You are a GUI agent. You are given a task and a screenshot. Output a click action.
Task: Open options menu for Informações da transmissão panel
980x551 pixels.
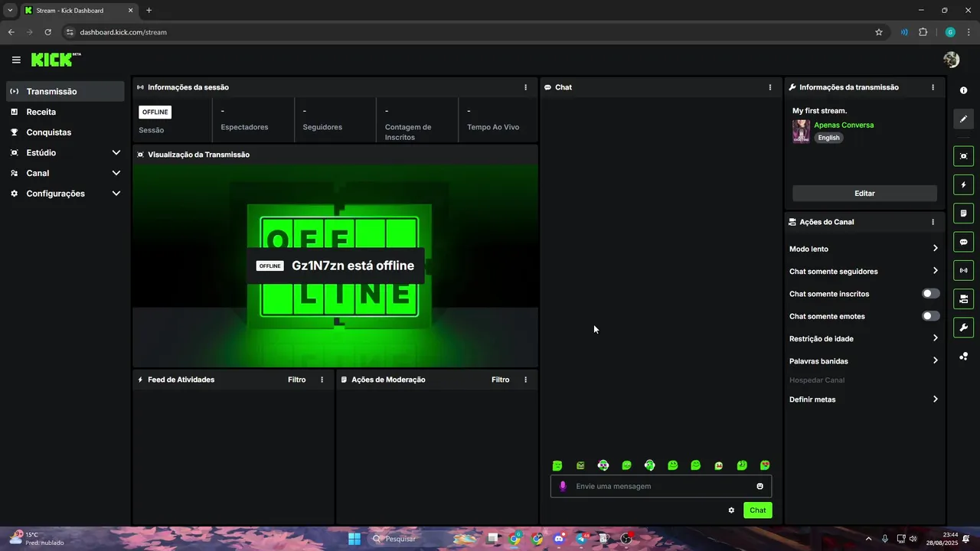tap(933, 87)
